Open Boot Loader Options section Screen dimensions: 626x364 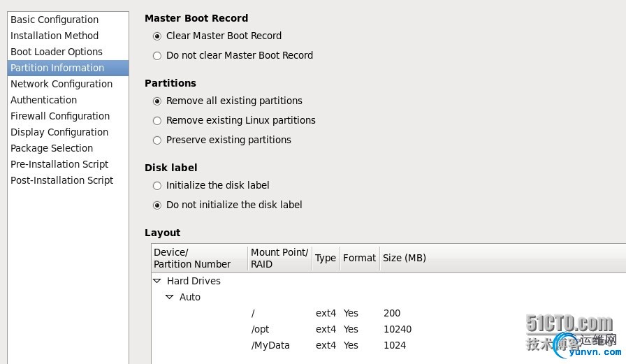[x=57, y=52]
